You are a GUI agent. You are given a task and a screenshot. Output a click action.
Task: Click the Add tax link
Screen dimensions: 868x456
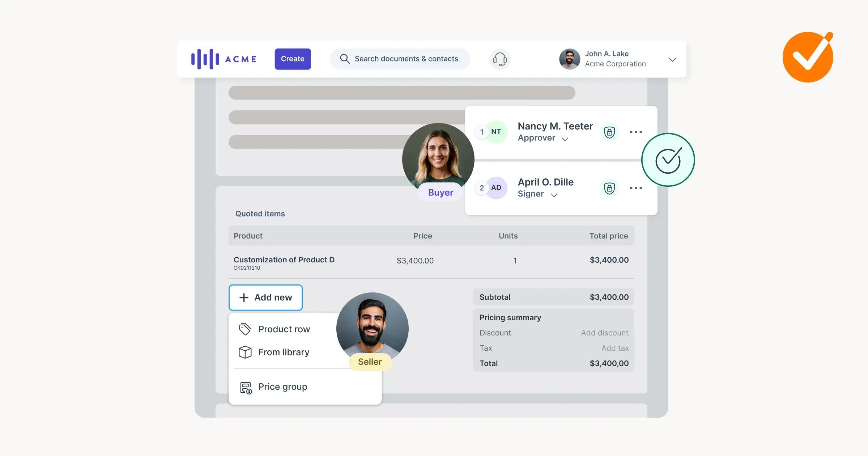tap(615, 348)
